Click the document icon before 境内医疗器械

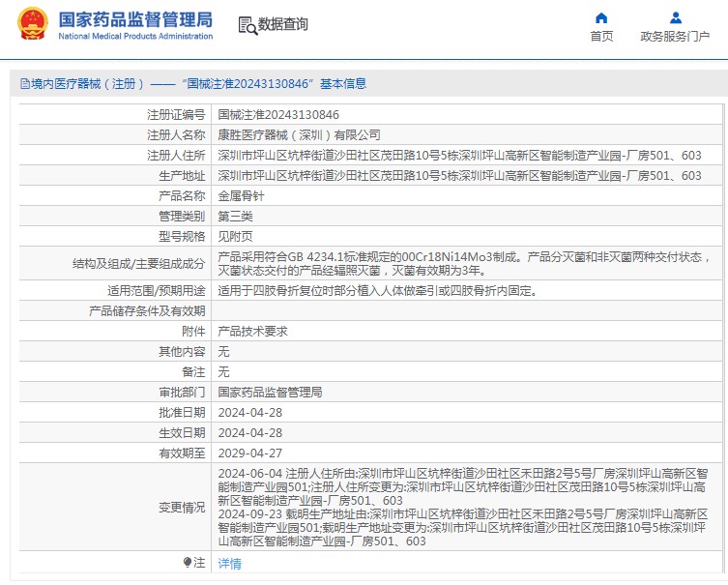coord(24,84)
